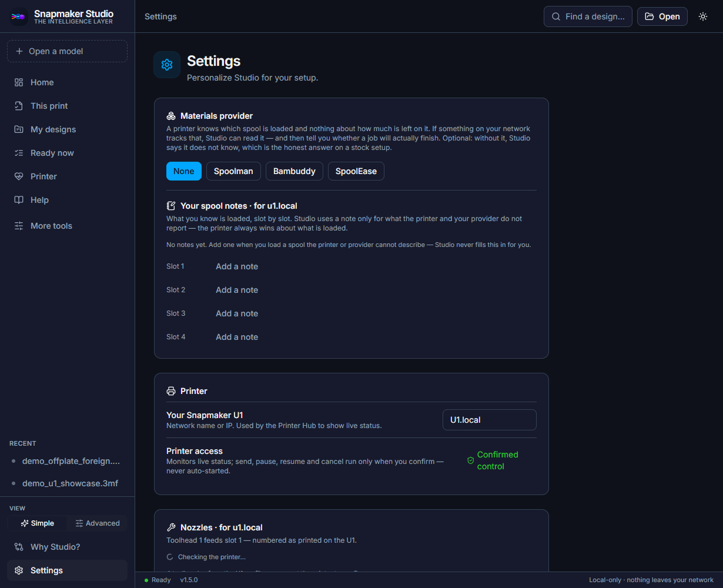Click the Home grid icon in sidebar

(19, 82)
